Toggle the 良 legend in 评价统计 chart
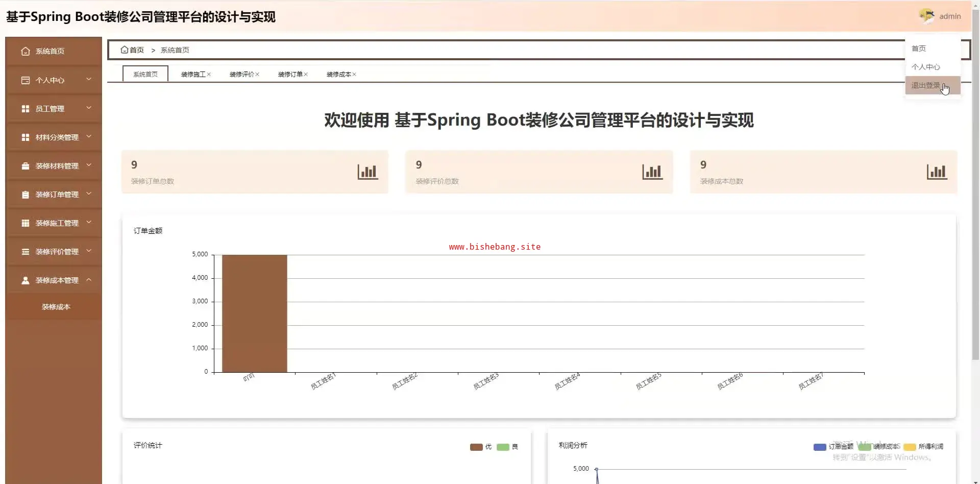980x484 pixels. (x=503, y=447)
